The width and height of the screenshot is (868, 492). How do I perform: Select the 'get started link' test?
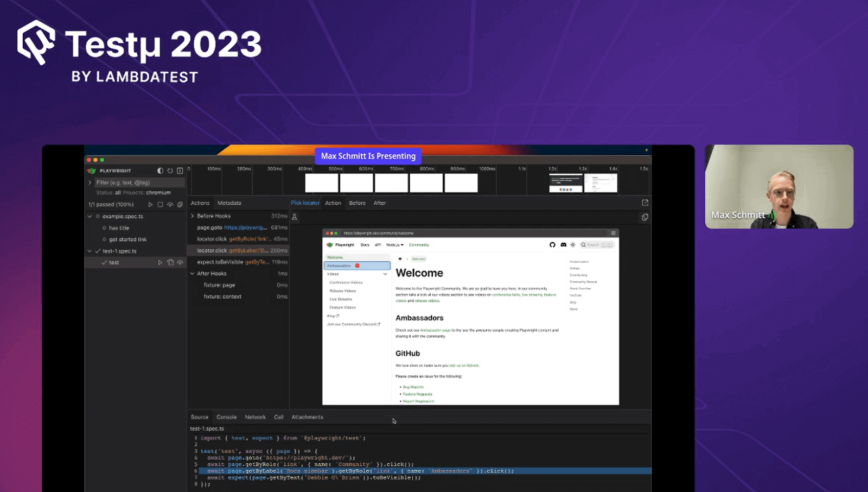(136, 239)
